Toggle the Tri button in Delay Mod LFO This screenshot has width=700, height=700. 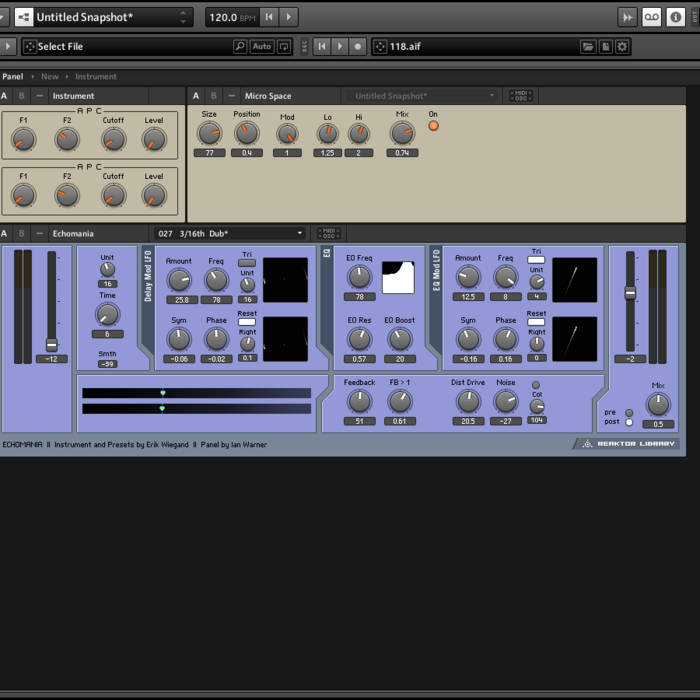click(x=247, y=262)
